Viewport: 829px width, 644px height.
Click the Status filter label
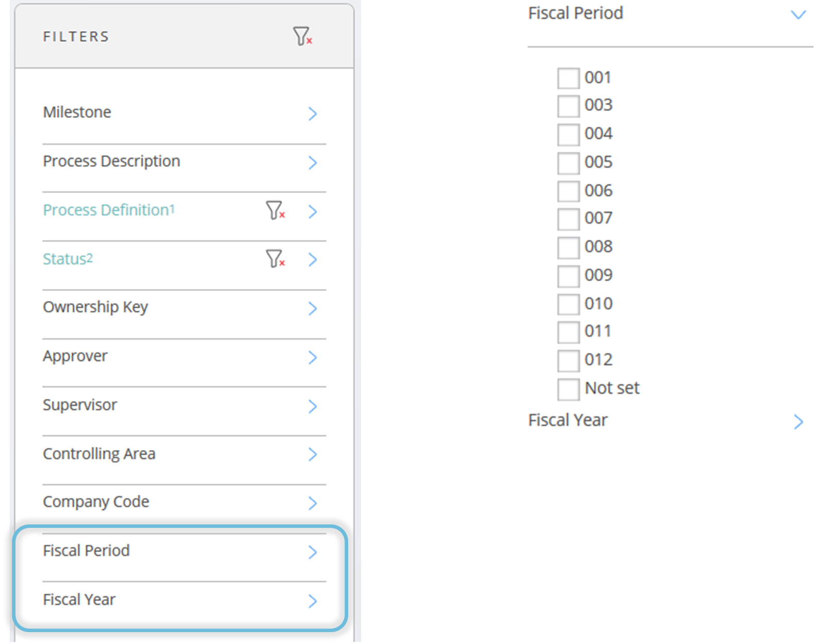[68, 259]
